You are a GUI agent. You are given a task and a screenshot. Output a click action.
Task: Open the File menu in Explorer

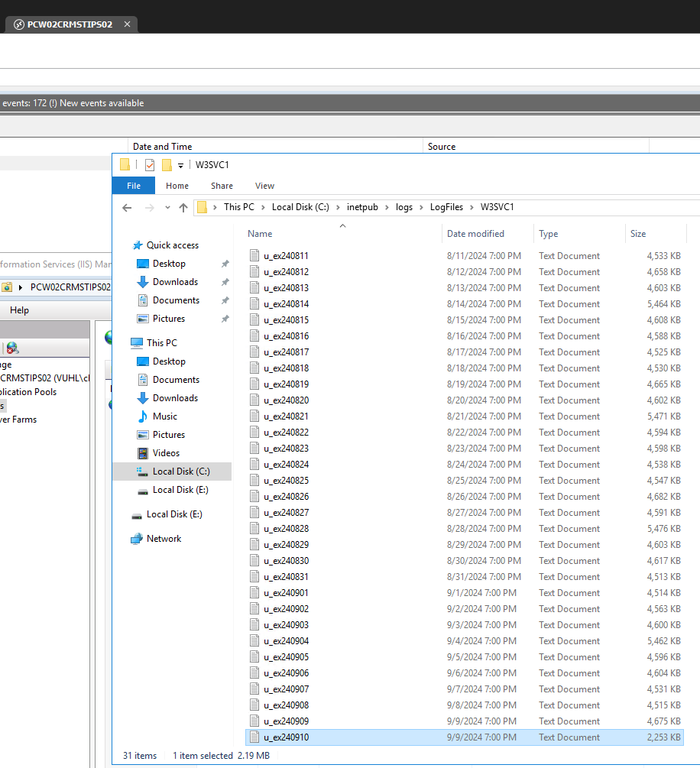pyautogui.click(x=133, y=185)
